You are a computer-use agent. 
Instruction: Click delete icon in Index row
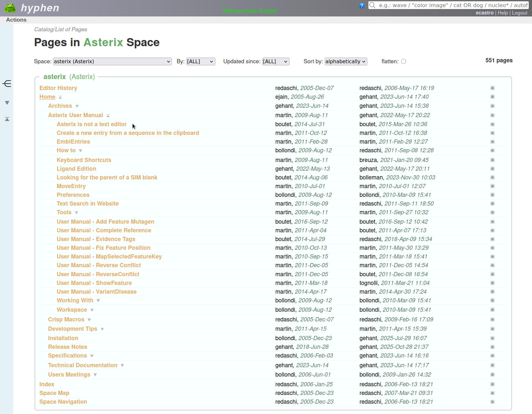pyautogui.click(x=492, y=384)
